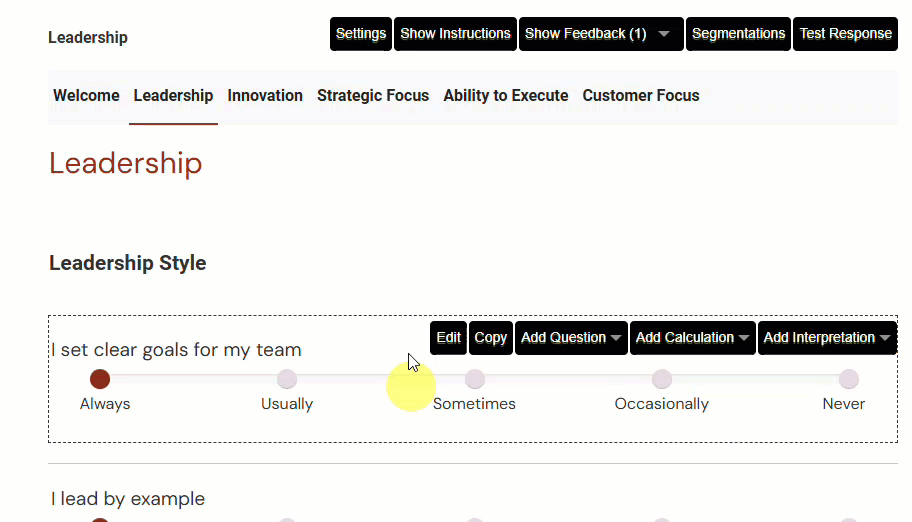Select Usually for clear goals question
Image resolution: width=912 pixels, height=522 pixels.
click(x=287, y=379)
